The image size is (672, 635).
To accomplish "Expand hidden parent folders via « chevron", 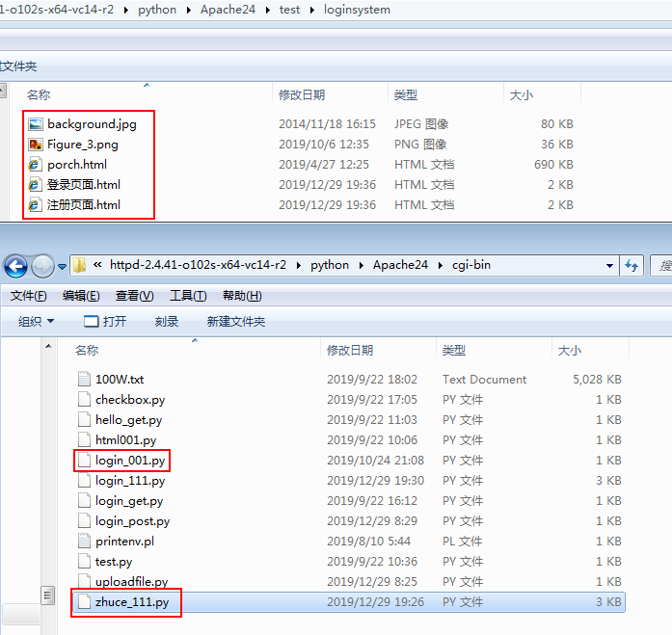I will (x=97, y=265).
